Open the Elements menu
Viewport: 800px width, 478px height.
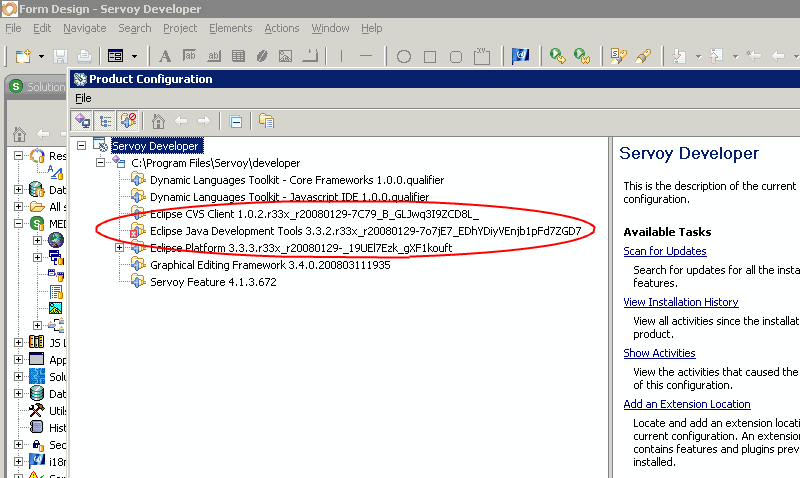[231, 28]
